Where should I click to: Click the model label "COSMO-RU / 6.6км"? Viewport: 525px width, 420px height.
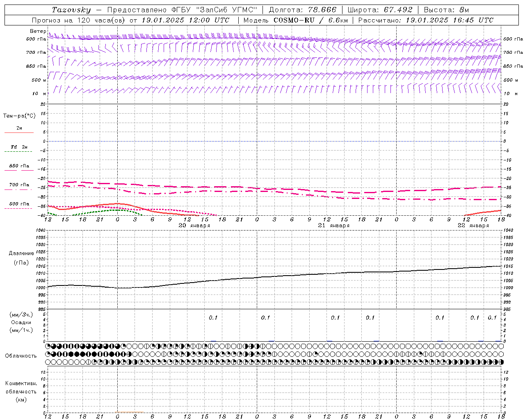tap(310, 20)
